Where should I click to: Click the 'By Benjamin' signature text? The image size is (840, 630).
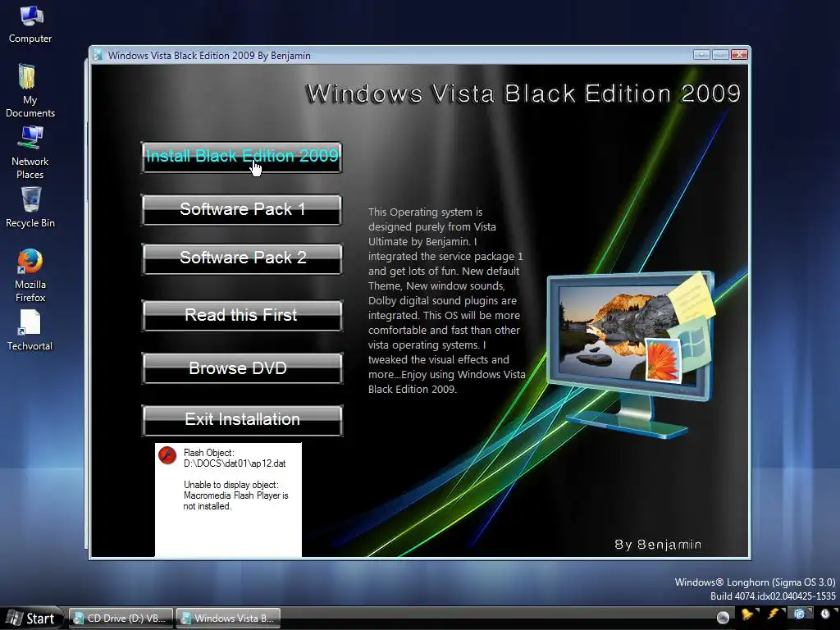click(658, 545)
